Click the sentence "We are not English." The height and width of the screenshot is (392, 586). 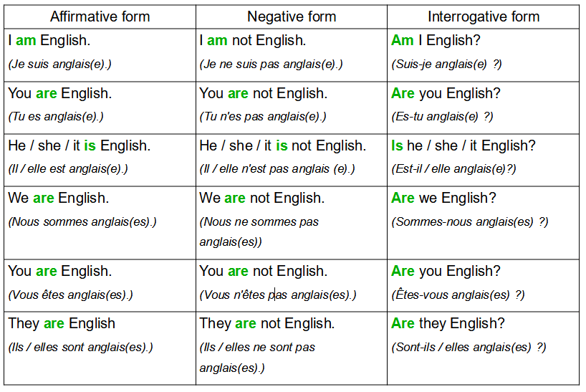pos(261,199)
